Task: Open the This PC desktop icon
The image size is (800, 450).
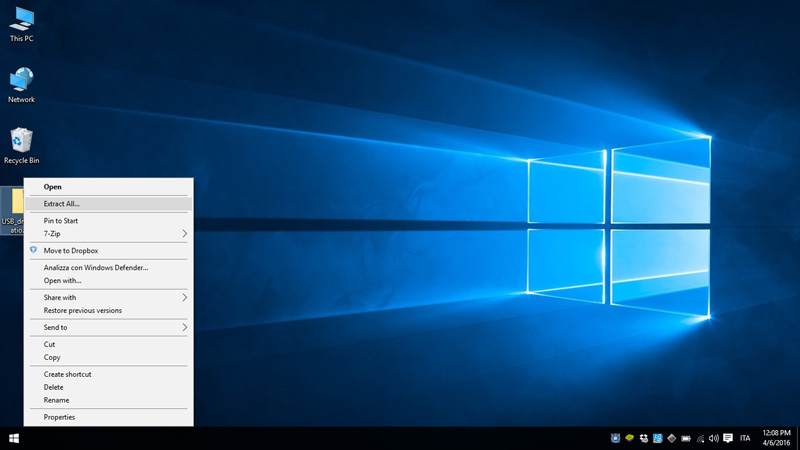Action: coord(21,25)
